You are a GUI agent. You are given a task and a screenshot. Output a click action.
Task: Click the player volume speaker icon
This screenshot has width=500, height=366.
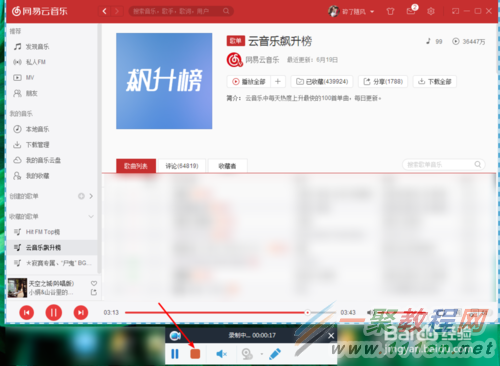[x=370, y=313]
